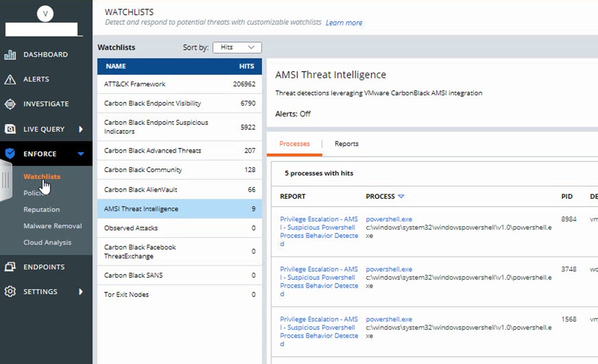The width and height of the screenshot is (598, 364).
Task: Click the Investigate globe icon
Action: (10, 104)
